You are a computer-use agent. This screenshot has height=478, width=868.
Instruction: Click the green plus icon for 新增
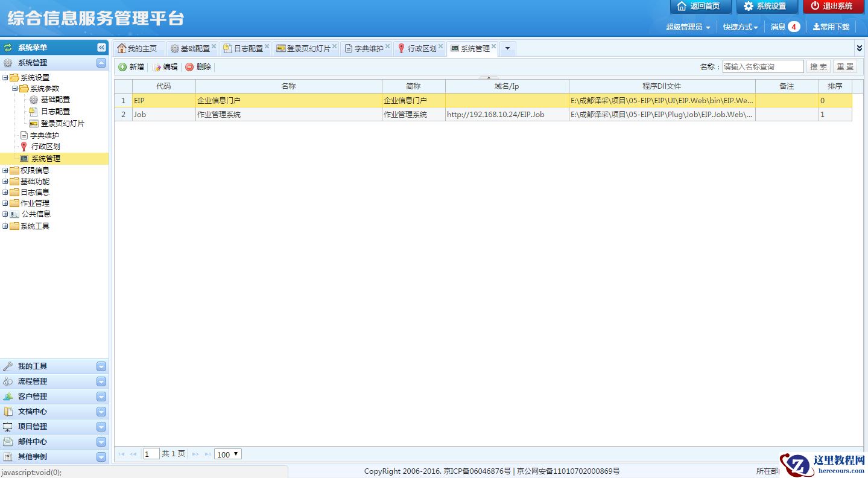pyautogui.click(x=122, y=67)
